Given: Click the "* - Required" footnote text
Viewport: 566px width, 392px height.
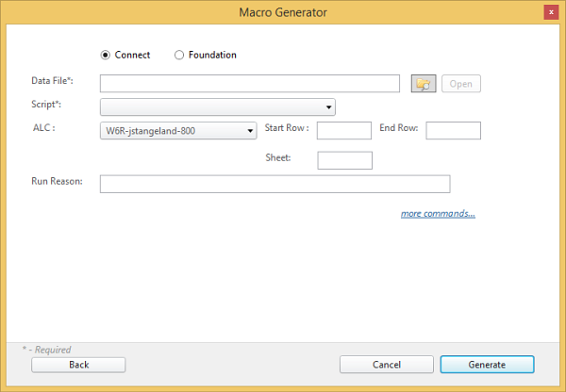Looking at the screenshot, I should click(x=46, y=350).
